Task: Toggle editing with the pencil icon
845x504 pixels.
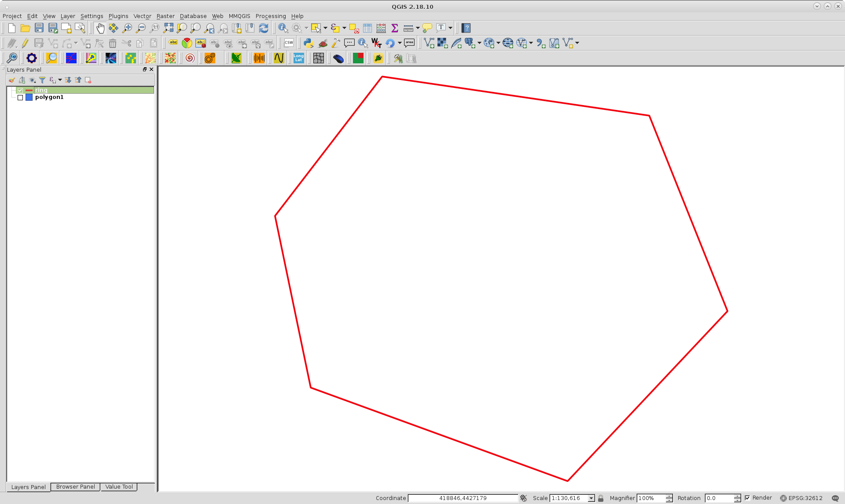Action: coord(25,43)
